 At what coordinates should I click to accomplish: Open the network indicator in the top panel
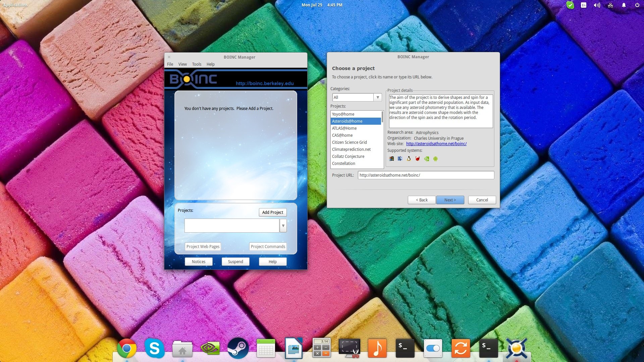tap(610, 5)
